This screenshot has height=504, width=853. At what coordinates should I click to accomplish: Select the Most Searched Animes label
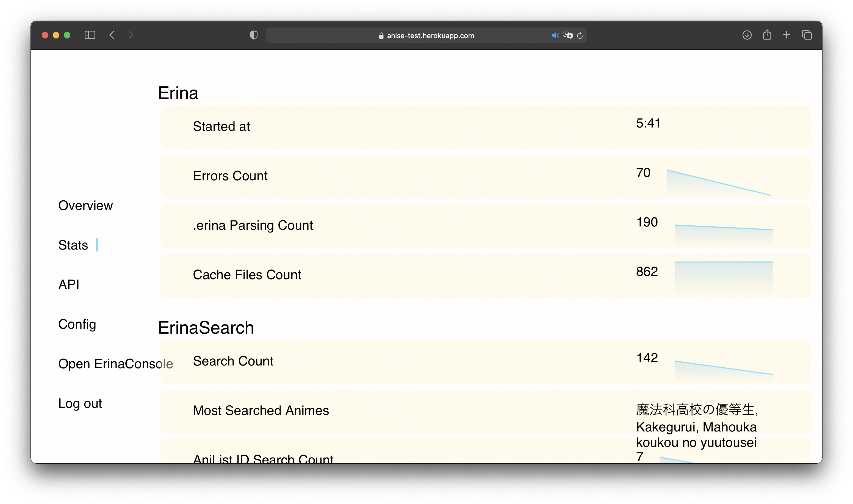(261, 411)
